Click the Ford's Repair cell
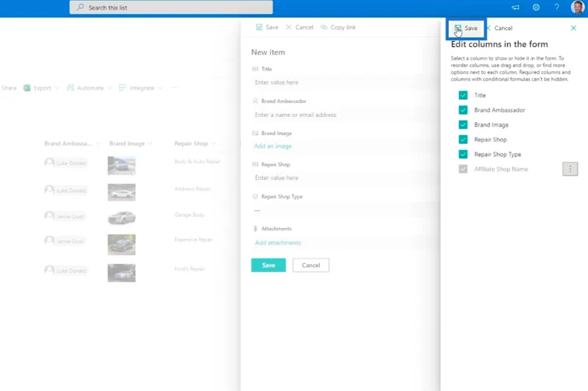Viewport: 588px width, 391px height. click(190, 269)
